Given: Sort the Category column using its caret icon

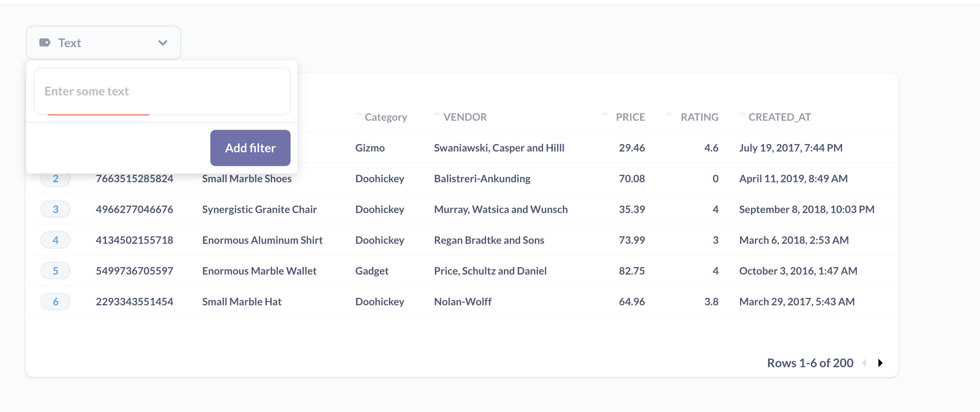Looking at the screenshot, I should (x=358, y=115).
